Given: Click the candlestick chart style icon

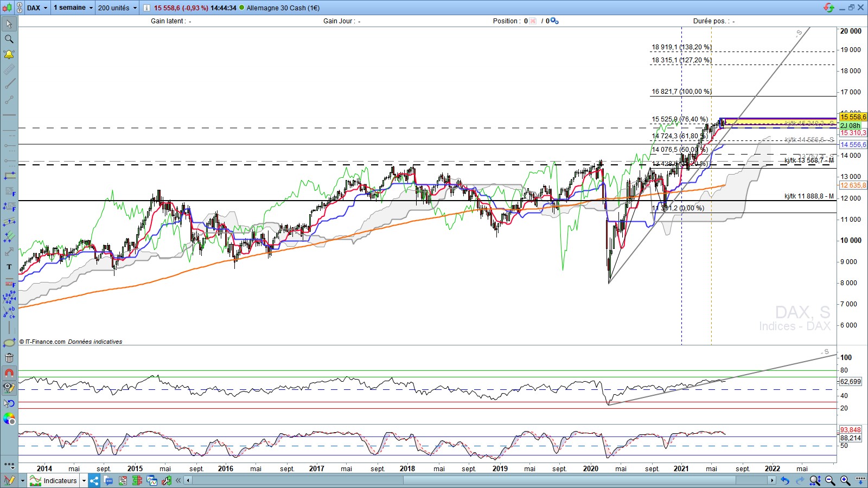Looking at the screenshot, I should pyautogui.click(x=8, y=8).
